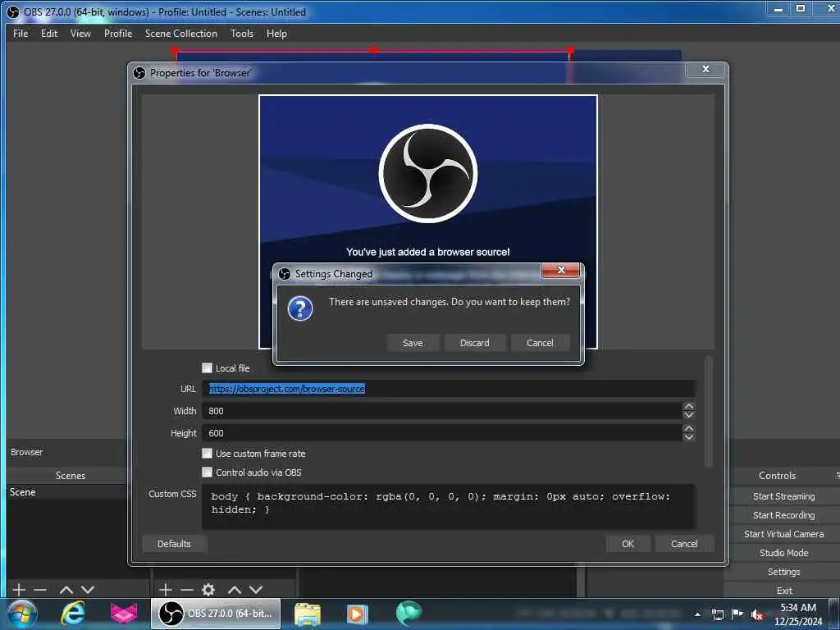Viewport: 840px width, 630px height.
Task: Discard changes in Settings Changed dialog
Action: (x=475, y=343)
